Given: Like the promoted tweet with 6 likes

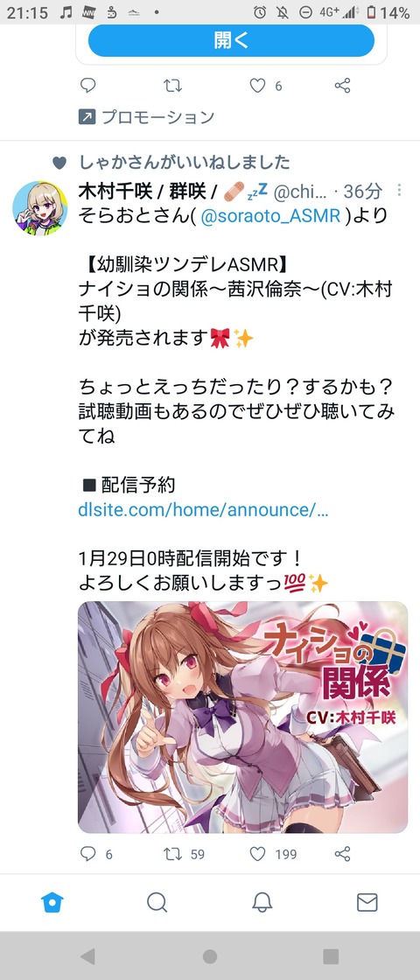Looking at the screenshot, I should coord(258,85).
